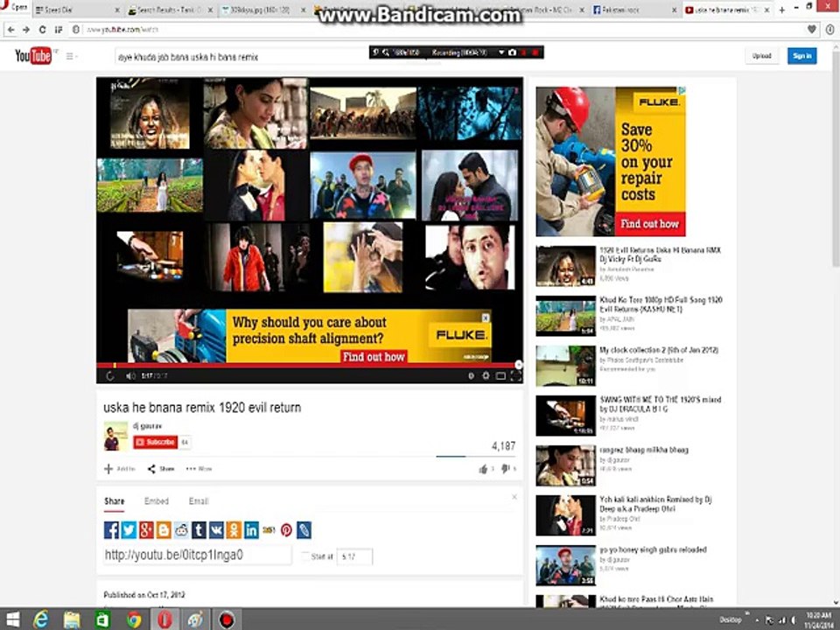840x630 pixels.
Task: Go to YouTube home via logo
Action: pos(32,56)
